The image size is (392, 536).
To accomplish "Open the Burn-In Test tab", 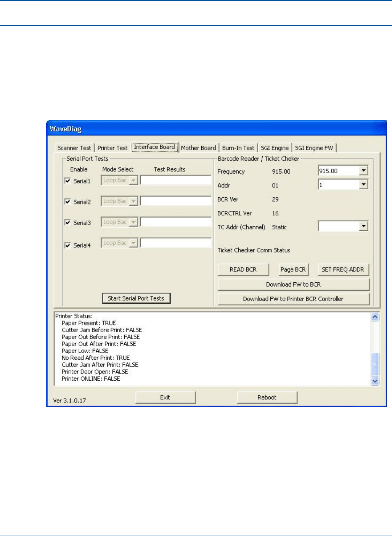I will click(238, 148).
